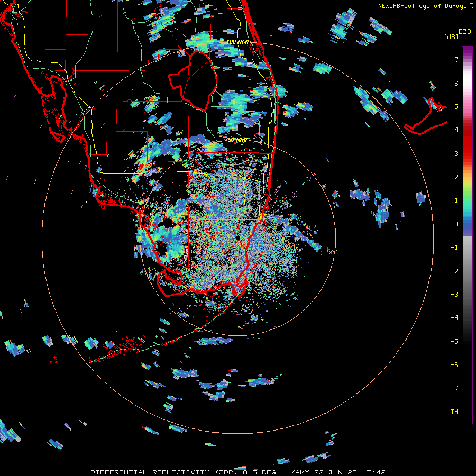The image size is (476, 476).
Task: Select the 4 value on color scale
Action: pyautogui.click(x=456, y=130)
